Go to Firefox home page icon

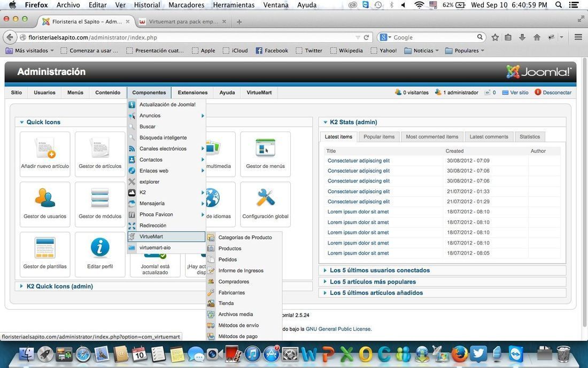click(537, 37)
